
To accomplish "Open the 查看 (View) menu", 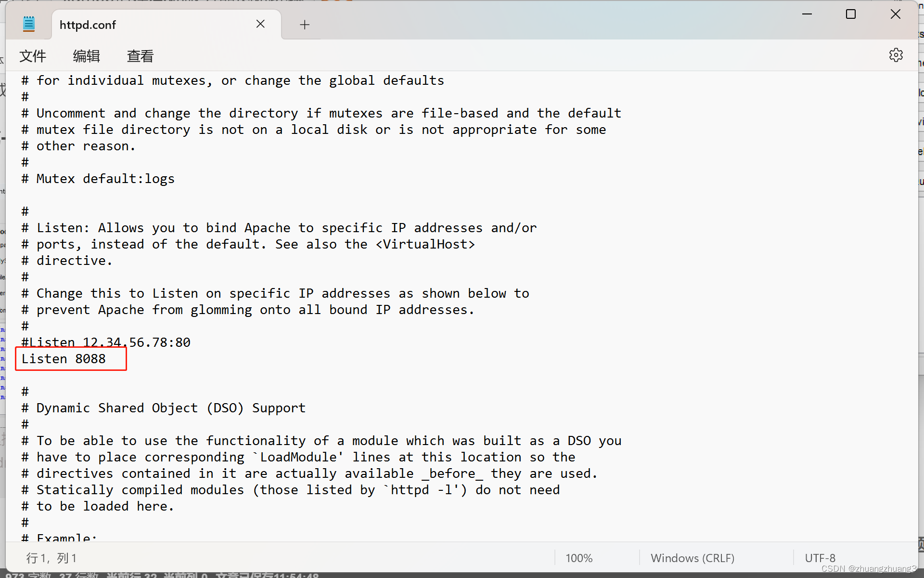I will click(140, 56).
